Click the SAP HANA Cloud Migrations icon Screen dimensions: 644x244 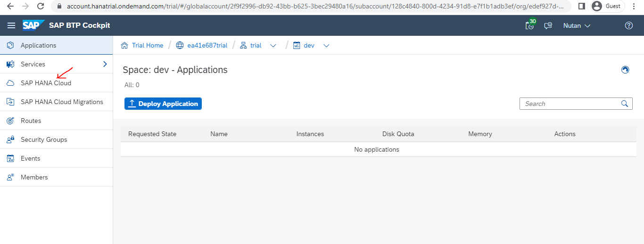tap(10, 102)
